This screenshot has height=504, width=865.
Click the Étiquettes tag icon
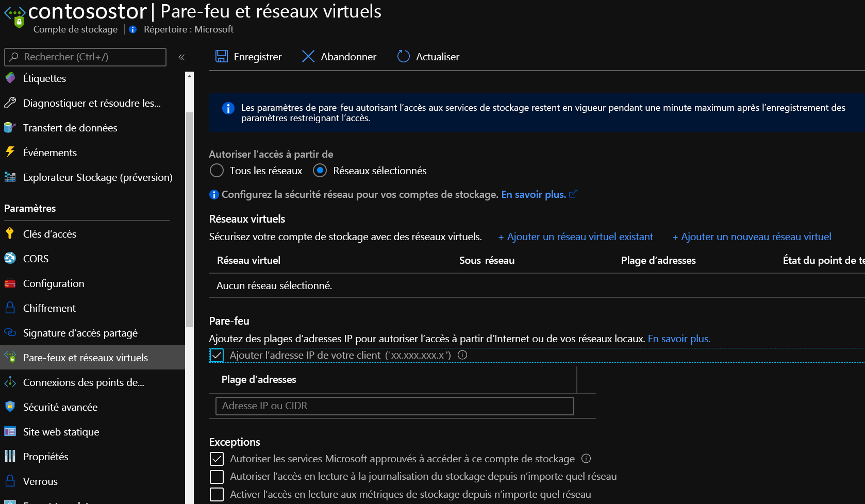point(10,78)
